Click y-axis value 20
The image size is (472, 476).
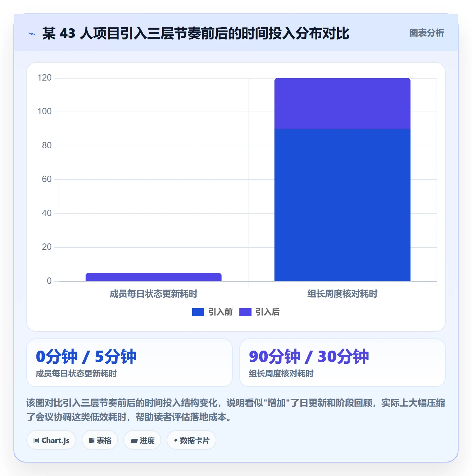pyautogui.click(x=47, y=247)
